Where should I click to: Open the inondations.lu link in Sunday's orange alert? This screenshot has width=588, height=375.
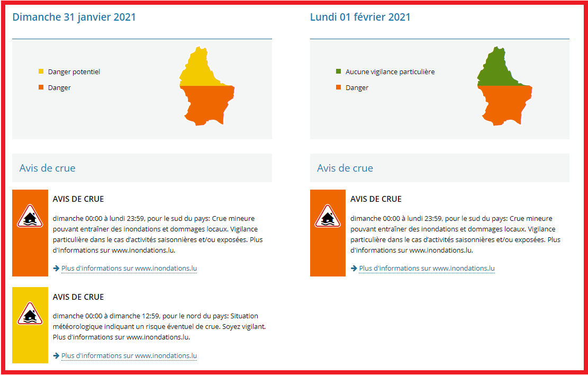[129, 269]
